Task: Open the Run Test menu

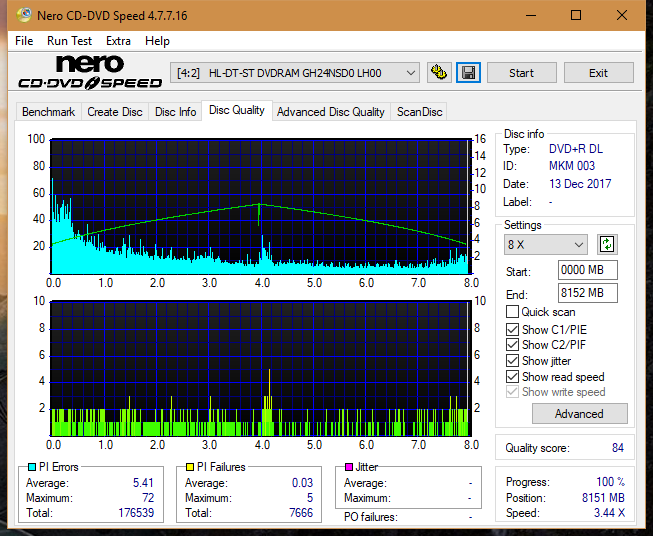Action: 69,41
